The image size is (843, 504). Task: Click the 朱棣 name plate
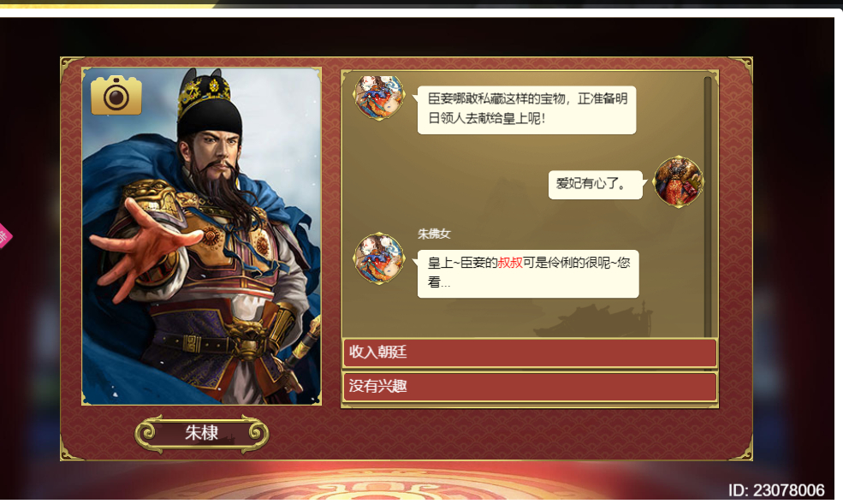pos(202,433)
